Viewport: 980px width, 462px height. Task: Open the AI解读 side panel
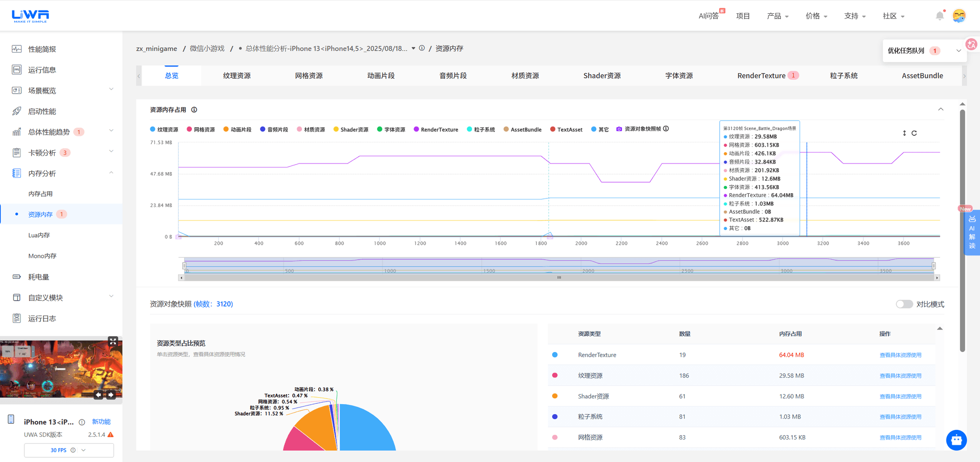[x=972, y=232]
